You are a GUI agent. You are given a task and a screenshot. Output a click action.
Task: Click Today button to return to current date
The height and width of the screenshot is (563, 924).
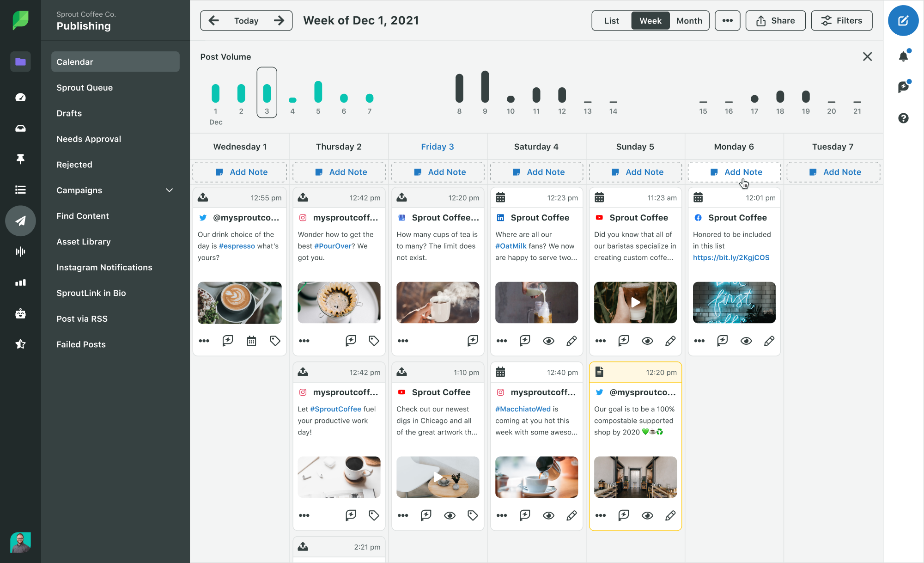point(245,20)
